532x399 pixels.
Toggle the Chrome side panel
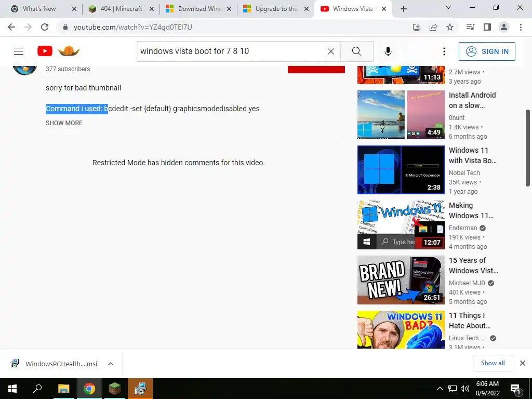487,27
